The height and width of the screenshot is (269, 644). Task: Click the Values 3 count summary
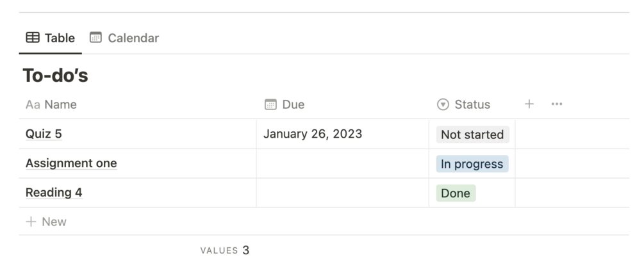[225, 250]
